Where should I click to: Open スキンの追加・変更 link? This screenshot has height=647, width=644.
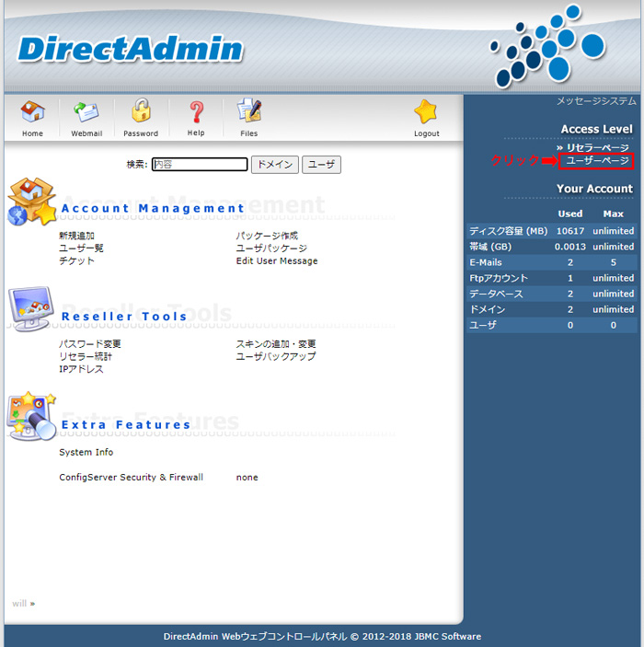[276, 343]
